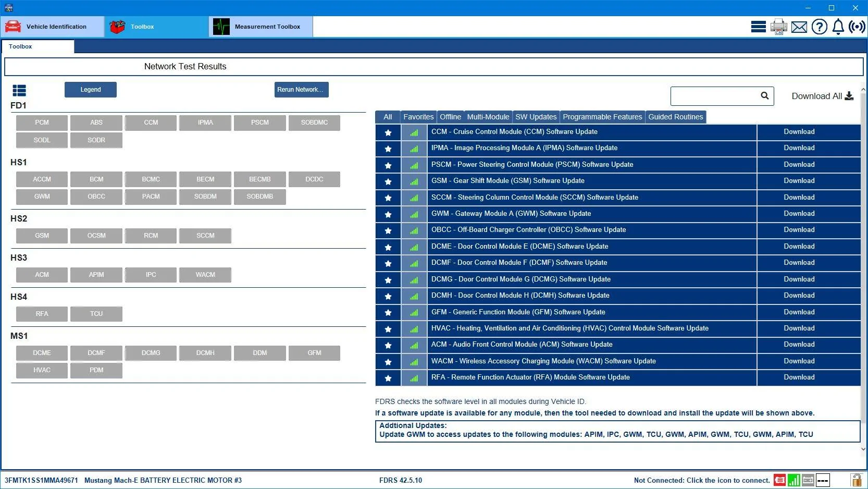Image resolution: width=868 pixels, height=489 pixels.
Task: Click signal icon in DCME Software Update row
Action: (x=414, y=247)
